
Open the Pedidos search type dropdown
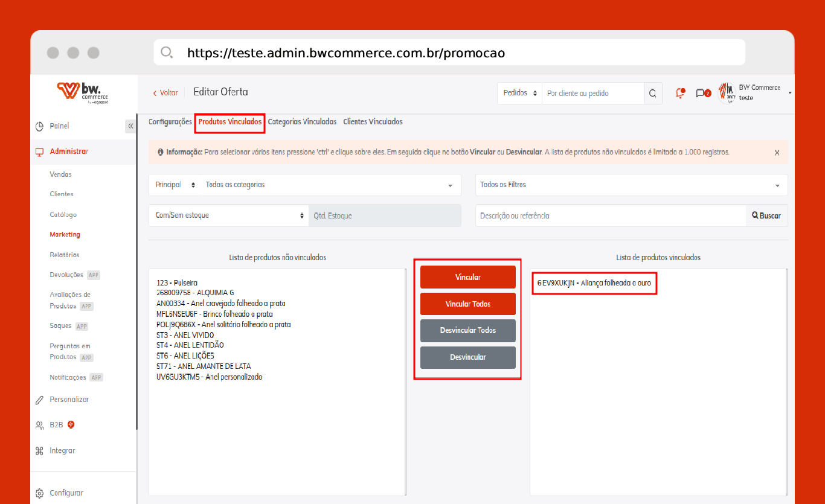pyautogui.click(x=519, y=93)
